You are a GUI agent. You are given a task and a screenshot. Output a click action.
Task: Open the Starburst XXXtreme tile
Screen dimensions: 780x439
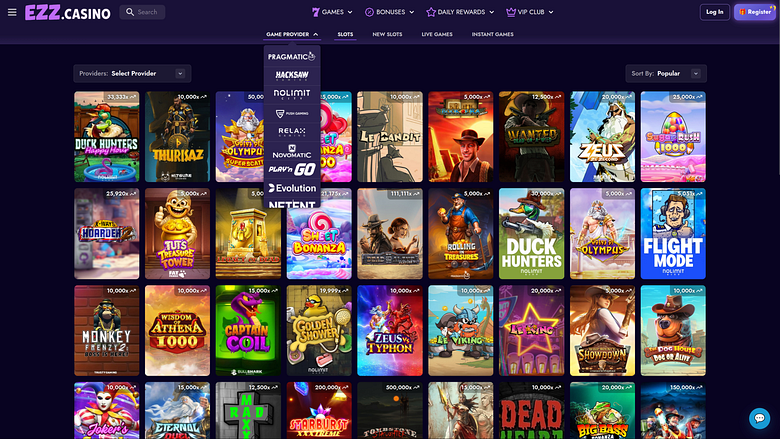[319, 411]
